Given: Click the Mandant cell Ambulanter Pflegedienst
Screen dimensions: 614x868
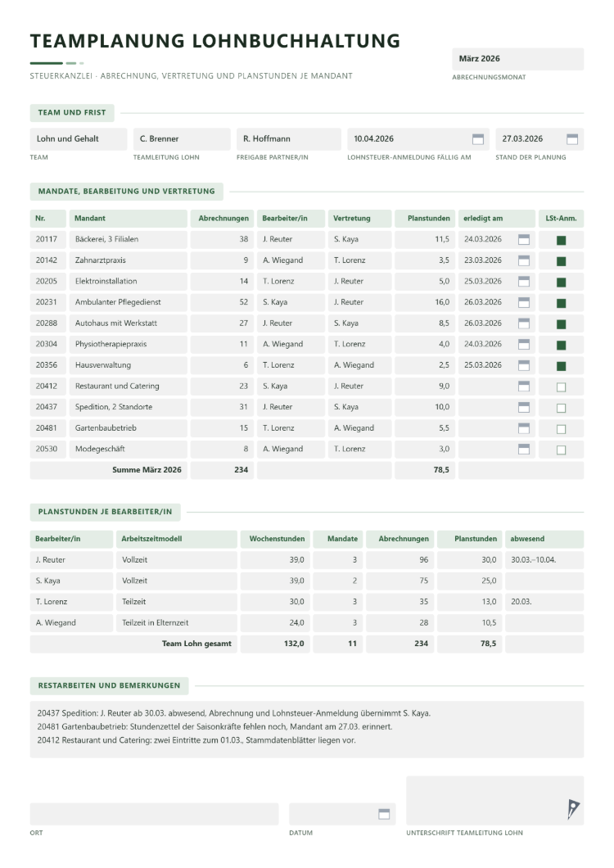Looking at the screenshot, I should [x=129, y=302].
